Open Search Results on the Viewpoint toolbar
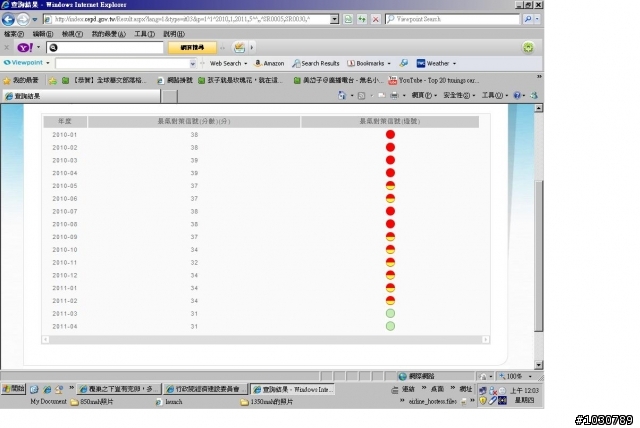 (316, 63)
